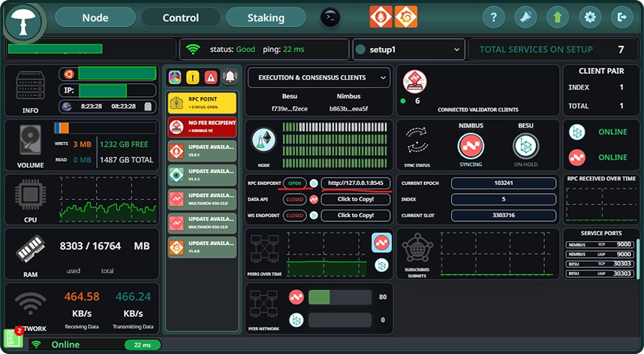Open the help question mark icon

pos(494,17)
